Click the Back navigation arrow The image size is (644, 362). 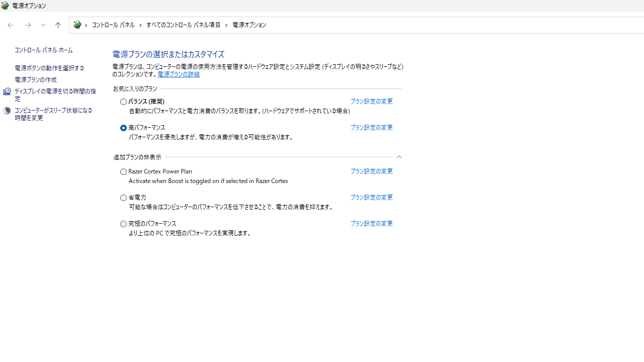pyautogui.click(x=11, y=25)
